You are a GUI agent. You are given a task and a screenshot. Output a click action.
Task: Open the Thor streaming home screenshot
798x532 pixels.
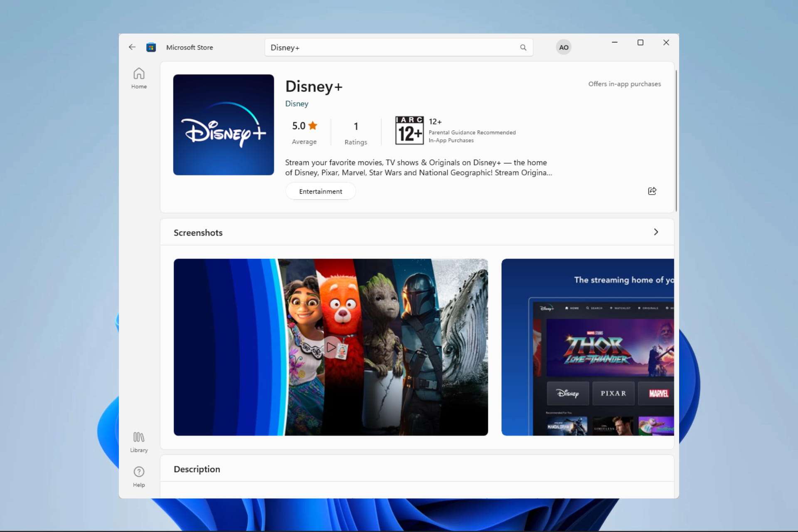(588, 347)
